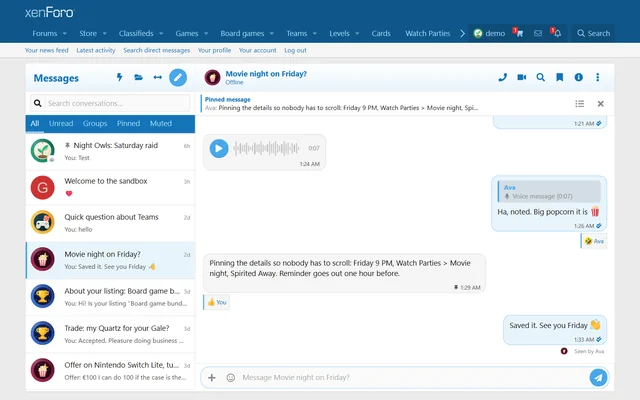
Task: Expand the Games dropdown arrow
Action: [206, 33]
